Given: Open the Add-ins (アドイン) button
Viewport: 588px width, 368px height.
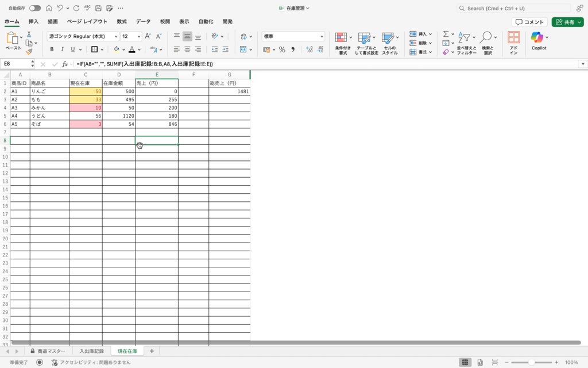Looking at the screenshot, I should pos(513,44).
